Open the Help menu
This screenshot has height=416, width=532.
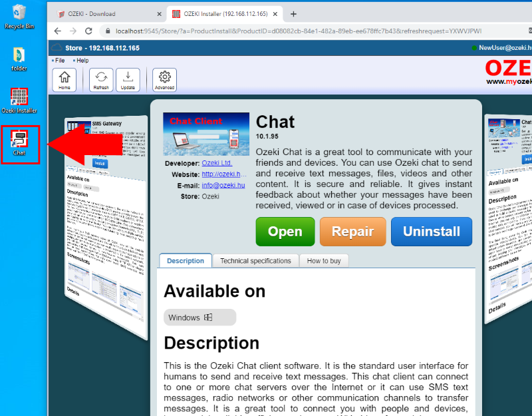(x=81, y=61)
